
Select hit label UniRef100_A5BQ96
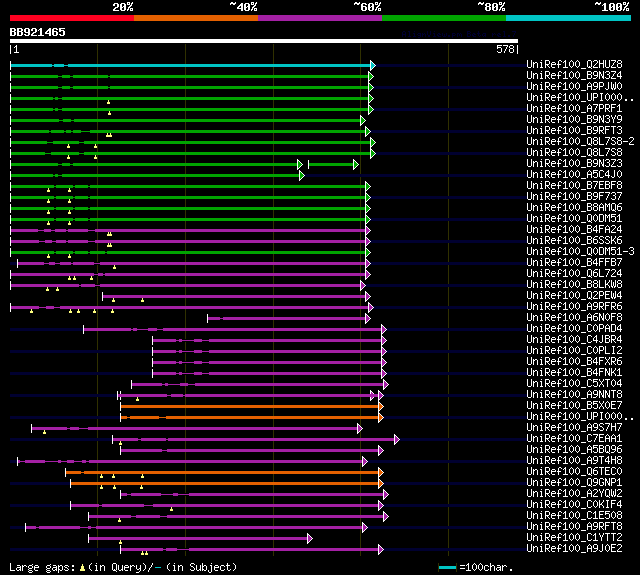pyautogui.click(x=574, y=450)
